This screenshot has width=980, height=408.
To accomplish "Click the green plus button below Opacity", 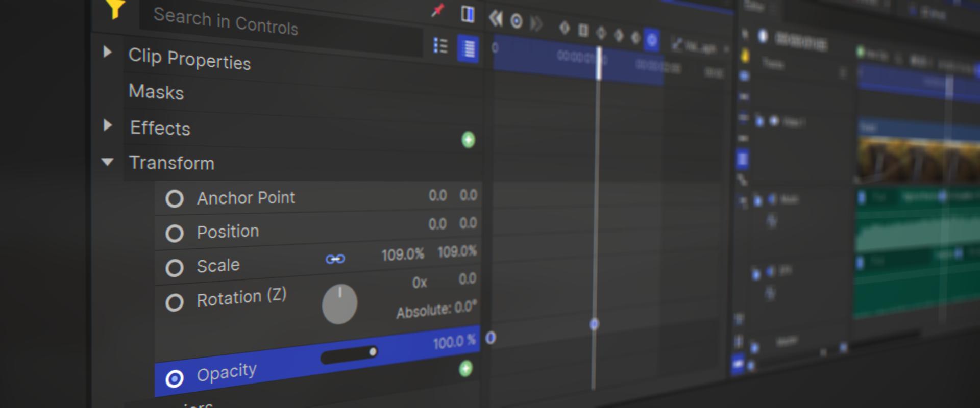I will click(465, 368).
